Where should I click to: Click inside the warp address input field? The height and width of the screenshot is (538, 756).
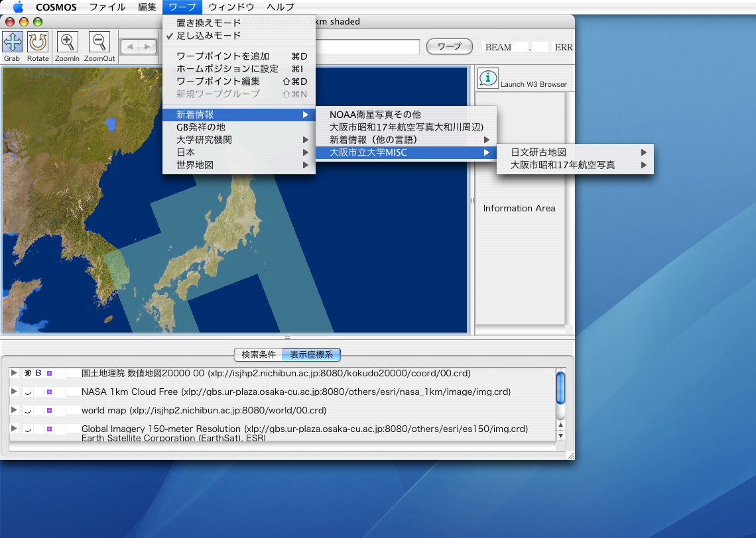coord(367,47)
